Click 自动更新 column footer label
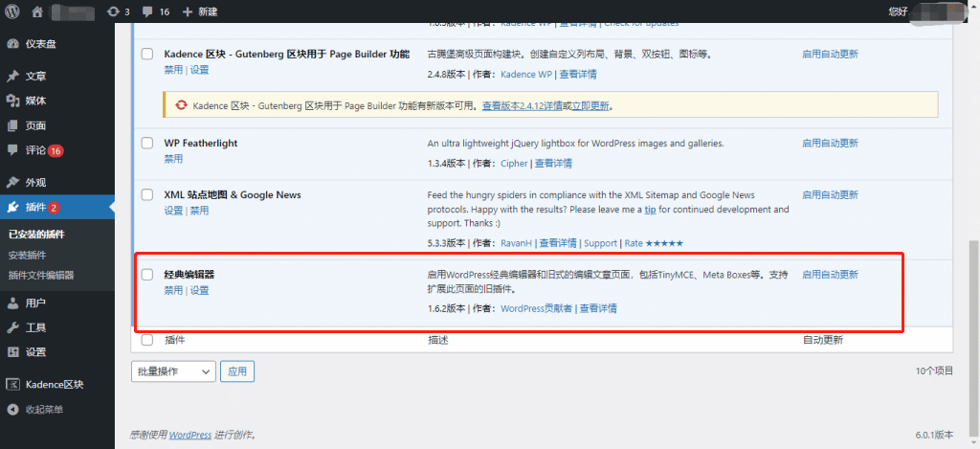Viewport: 980px width, 449px height. (822, 340)
